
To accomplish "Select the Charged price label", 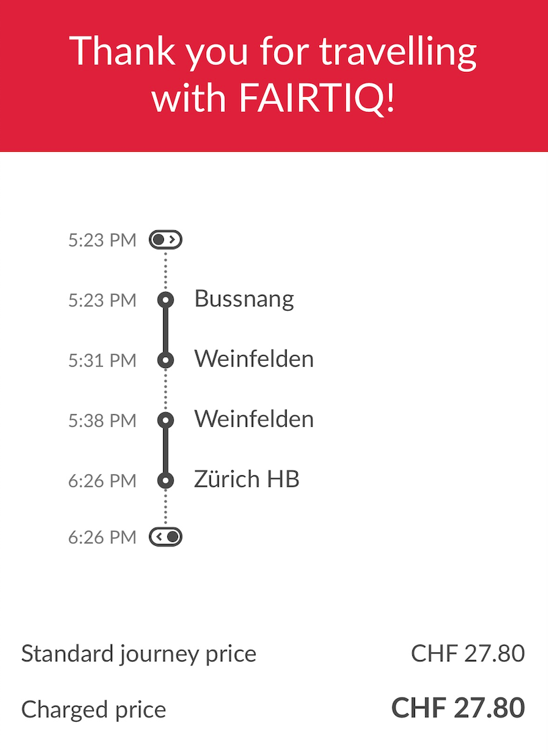I will [93, 710].
